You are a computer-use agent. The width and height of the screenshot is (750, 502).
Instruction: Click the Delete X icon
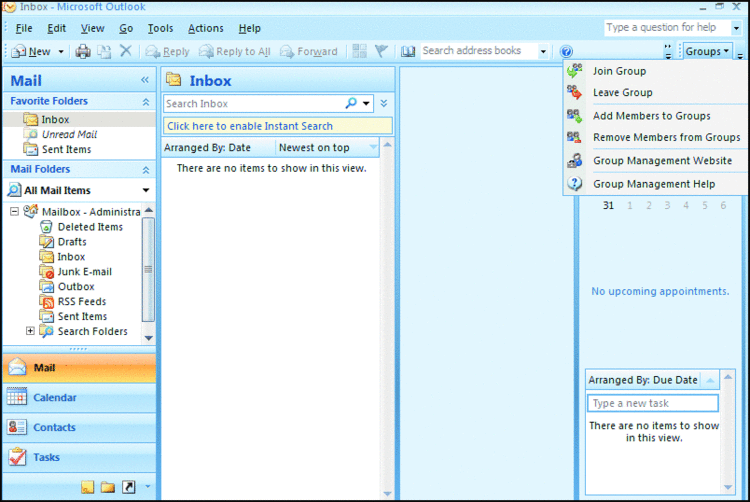126,51
